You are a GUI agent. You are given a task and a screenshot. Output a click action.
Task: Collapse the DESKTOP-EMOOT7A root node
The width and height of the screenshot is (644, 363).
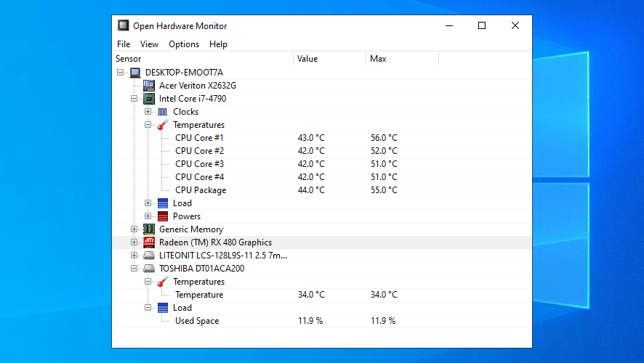point(120,73)
